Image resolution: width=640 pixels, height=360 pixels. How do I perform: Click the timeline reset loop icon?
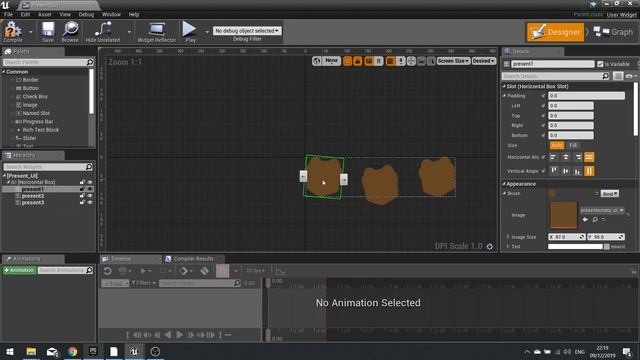tap(107, 271)
